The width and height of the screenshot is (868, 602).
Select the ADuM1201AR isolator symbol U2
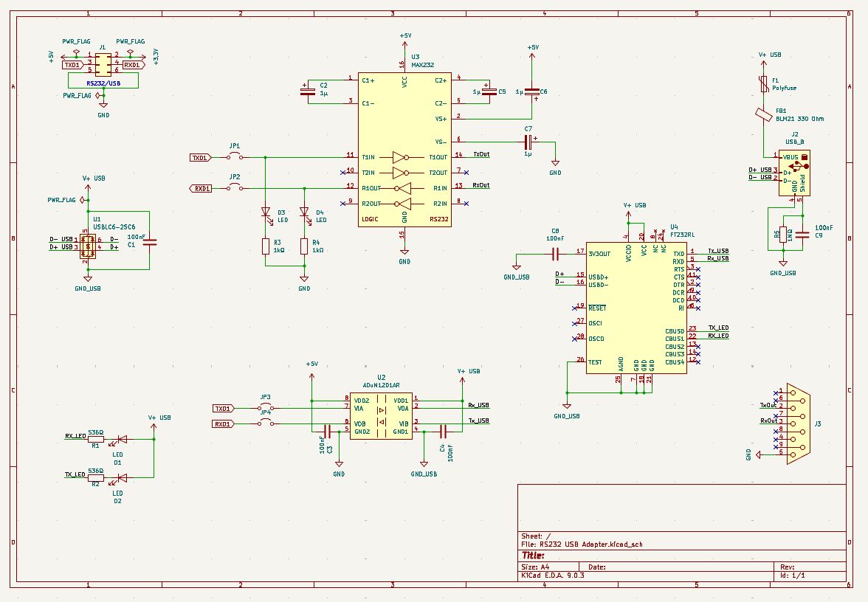click(381, 416)
